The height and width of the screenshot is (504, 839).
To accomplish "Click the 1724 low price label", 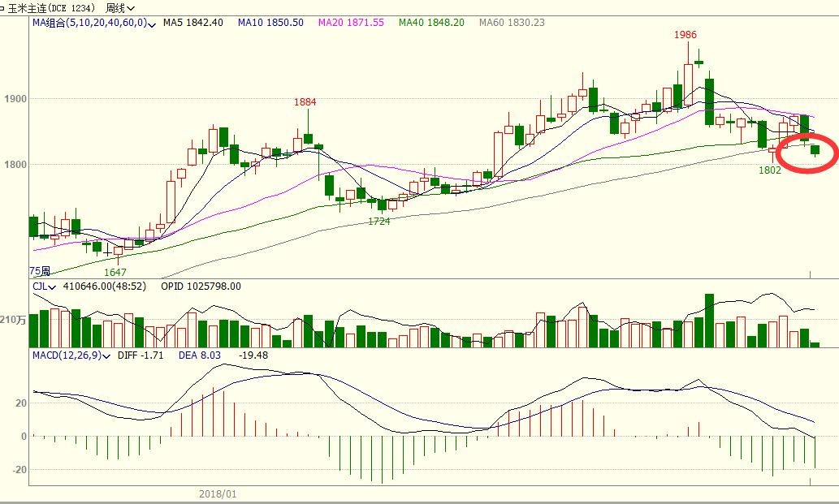I will 379,221.
